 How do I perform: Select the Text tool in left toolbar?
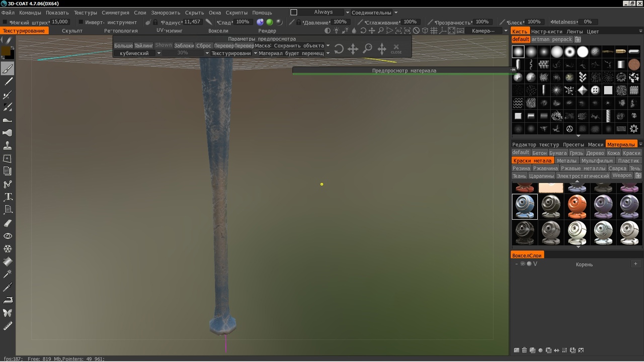[8, 197]
